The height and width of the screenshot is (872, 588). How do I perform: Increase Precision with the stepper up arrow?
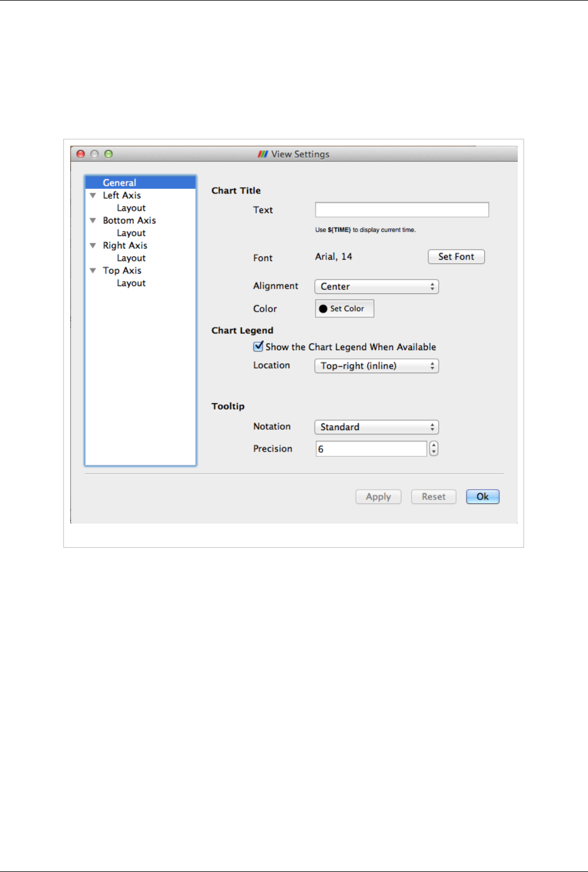pyautogui.click(x=434, y=445)
